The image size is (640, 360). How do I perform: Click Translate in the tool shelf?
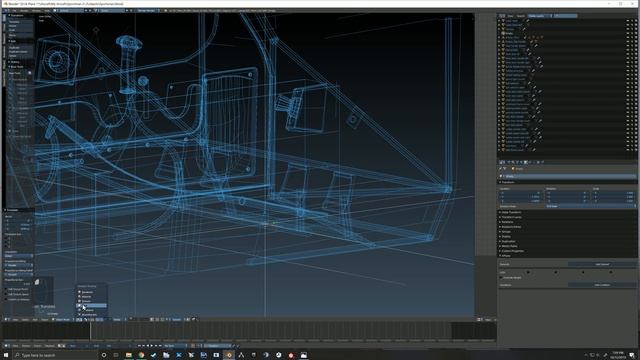coord(20,22)
